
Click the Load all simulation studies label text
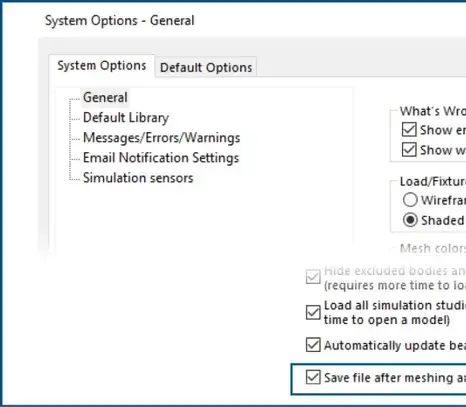[395, 313]
